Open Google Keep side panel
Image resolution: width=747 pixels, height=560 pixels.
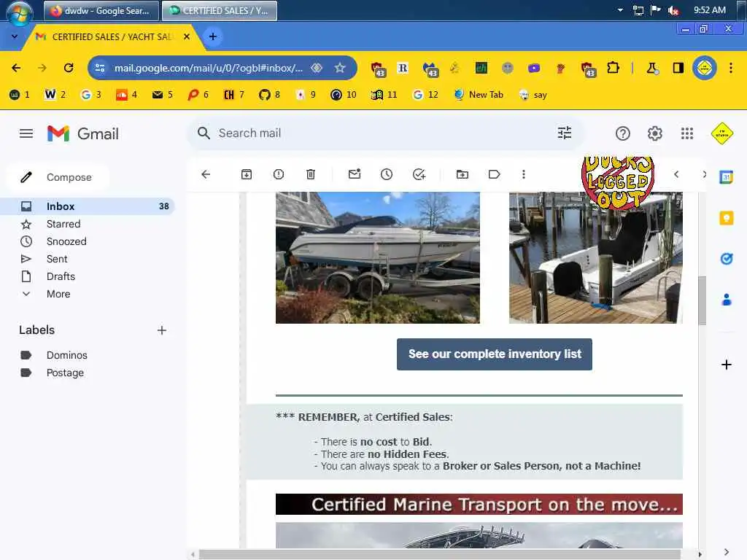click(726, 218)
